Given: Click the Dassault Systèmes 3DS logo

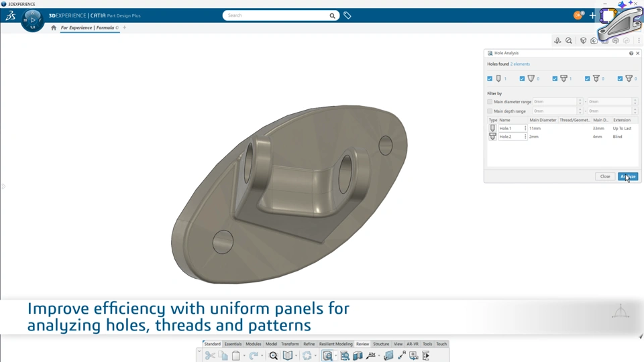Looking at the screenshot, I should click(x=10, y=15).
